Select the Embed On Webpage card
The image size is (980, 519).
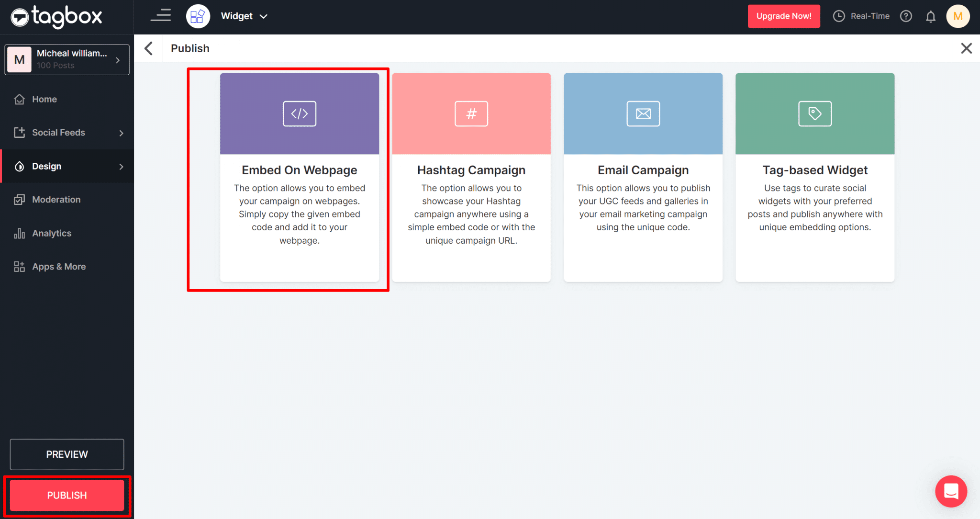tap(300, 178)
